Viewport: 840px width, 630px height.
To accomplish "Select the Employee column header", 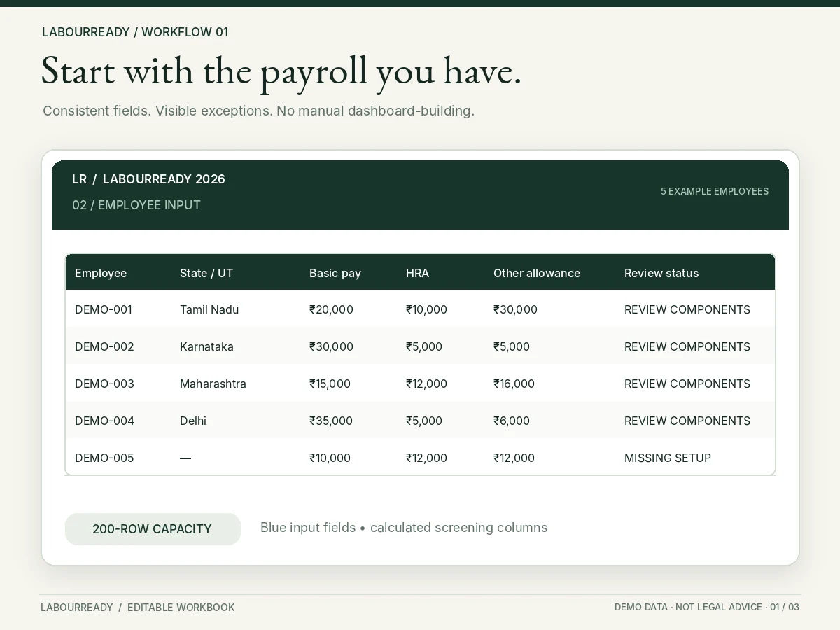I will click(101, 273).
